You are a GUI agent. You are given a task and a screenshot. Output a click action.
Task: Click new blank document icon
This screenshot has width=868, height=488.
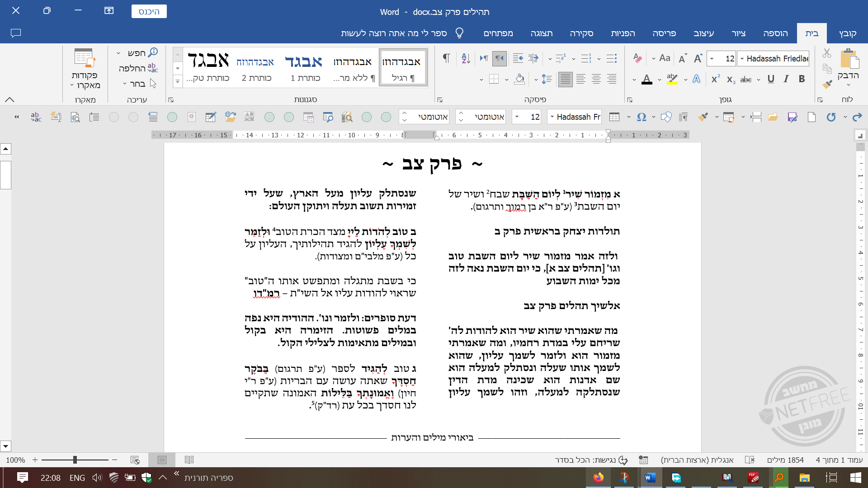[x=811, y=117]
